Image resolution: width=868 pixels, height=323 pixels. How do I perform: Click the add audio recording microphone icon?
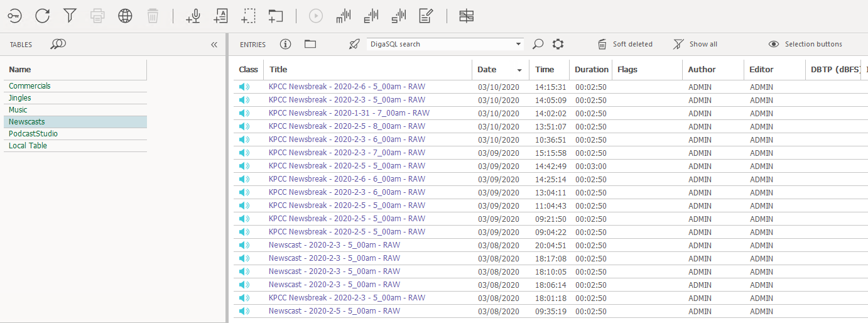[x=193, y=16]
